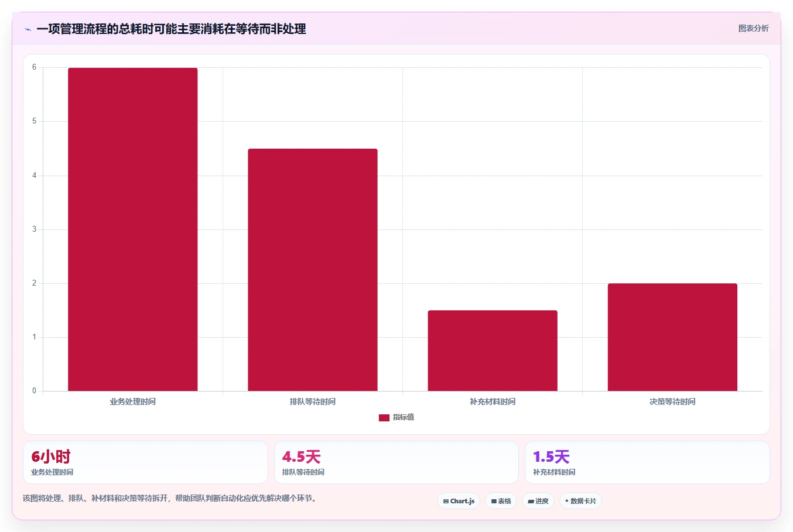
Task: Click the 指标值 legend text
Action: 404,417
